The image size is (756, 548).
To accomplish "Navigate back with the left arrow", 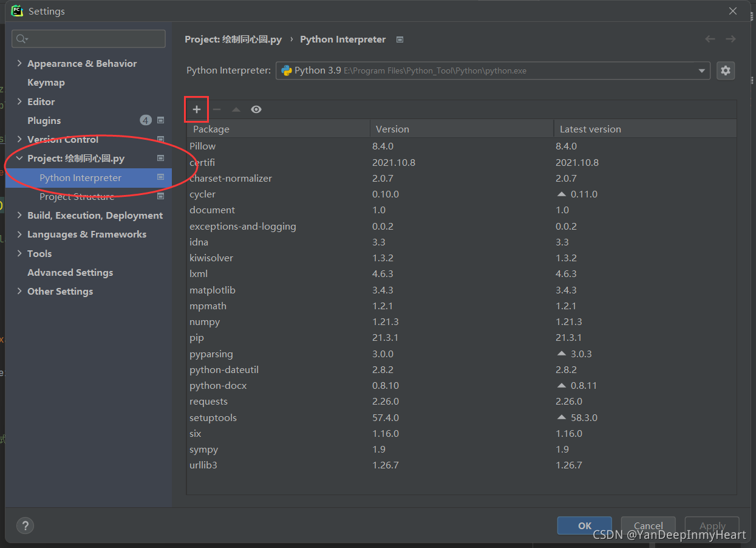I will point(710,39).
